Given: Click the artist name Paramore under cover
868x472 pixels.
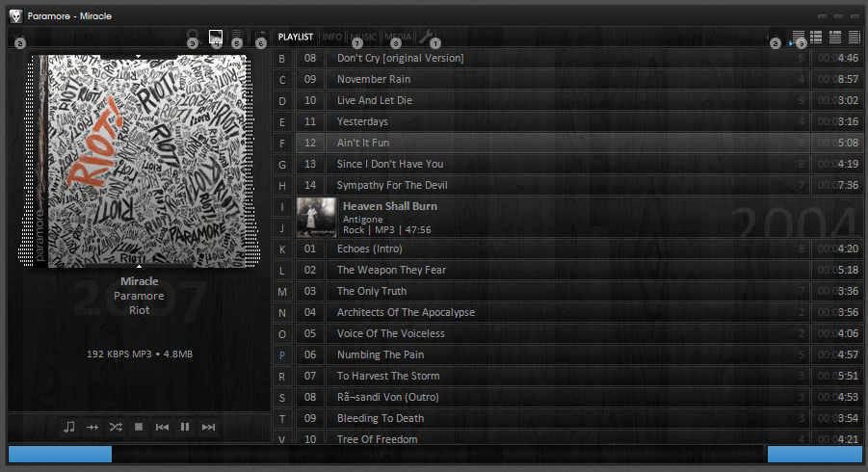Looking at the screenshot, I should click(x=139, y=296).
